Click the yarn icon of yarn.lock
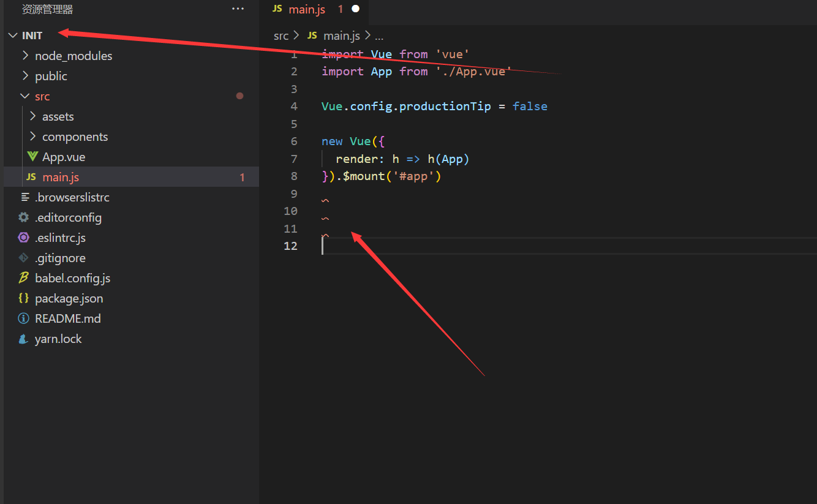The image size is (817, 504). click(24, 339)
